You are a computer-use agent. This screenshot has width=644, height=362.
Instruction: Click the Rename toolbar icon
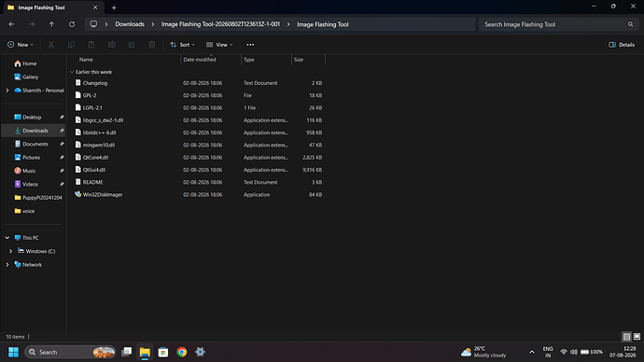coord(112,45)
